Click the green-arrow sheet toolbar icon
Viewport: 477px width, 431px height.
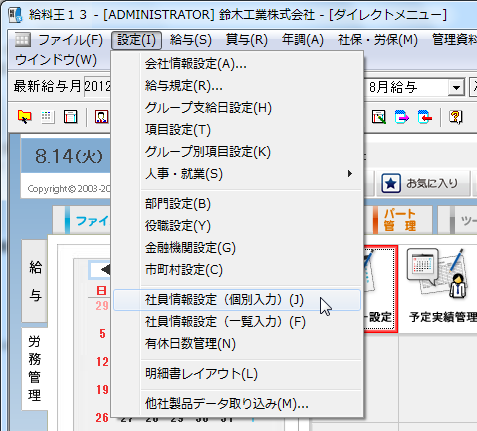click(x=379, y=117)
